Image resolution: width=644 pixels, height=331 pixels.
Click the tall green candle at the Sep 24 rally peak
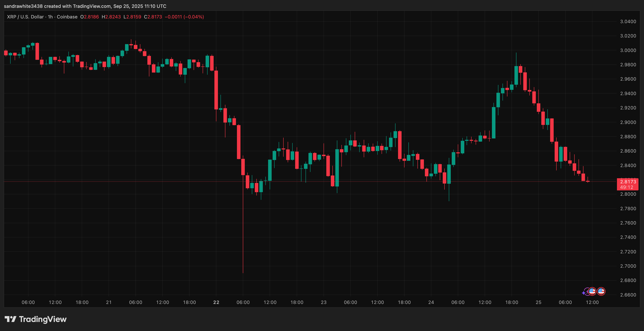point(516,75)
